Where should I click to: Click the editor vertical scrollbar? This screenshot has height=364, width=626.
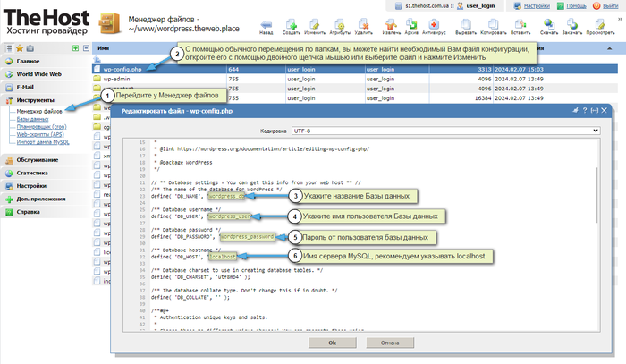pos(597,195)
